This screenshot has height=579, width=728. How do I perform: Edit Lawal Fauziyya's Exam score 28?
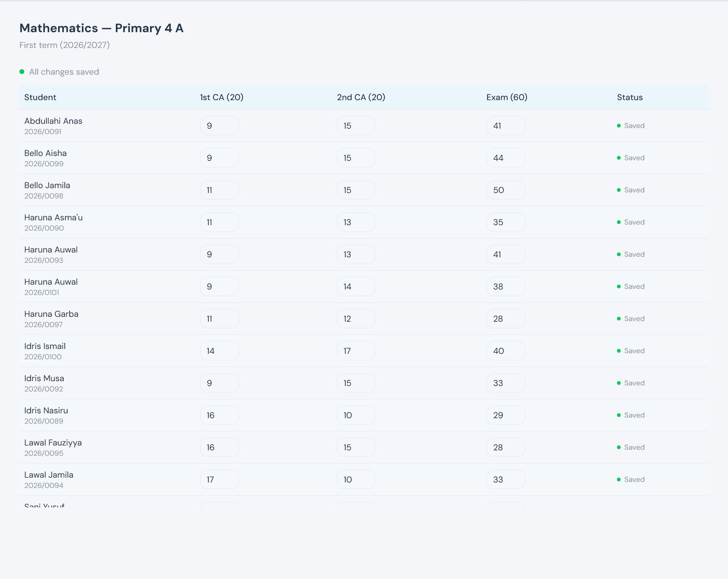tap(506, 447)
